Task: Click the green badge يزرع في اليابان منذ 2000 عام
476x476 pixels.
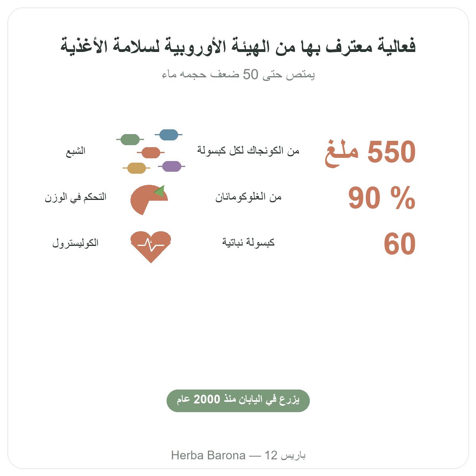Action: point(238,401)
